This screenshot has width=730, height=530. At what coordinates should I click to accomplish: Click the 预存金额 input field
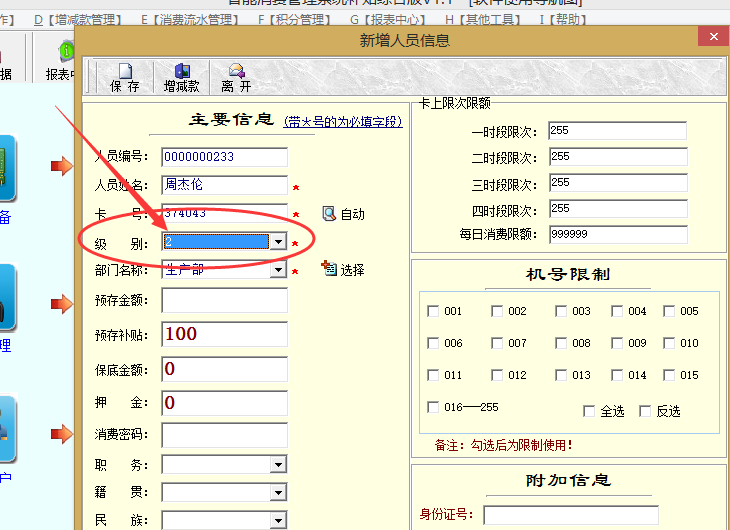point(224,300)
